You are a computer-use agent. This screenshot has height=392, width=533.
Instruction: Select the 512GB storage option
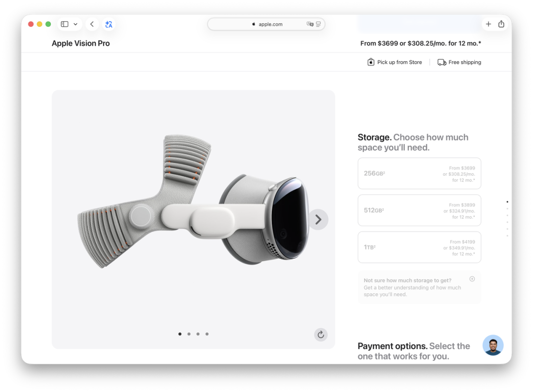pyautogui.click(x=419, y=210)
